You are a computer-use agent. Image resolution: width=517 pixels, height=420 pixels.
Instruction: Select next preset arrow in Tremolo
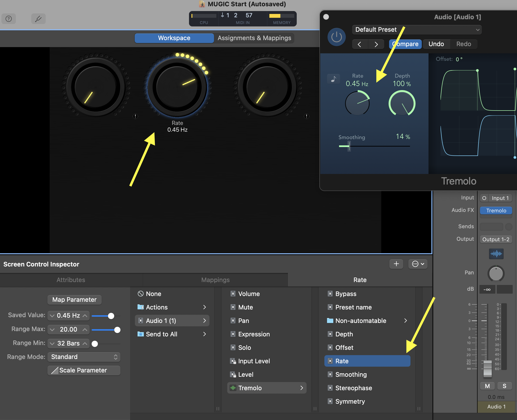376,44
